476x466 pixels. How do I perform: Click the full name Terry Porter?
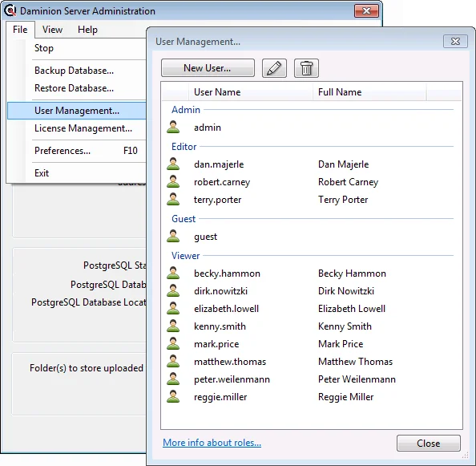click(343, 200)
